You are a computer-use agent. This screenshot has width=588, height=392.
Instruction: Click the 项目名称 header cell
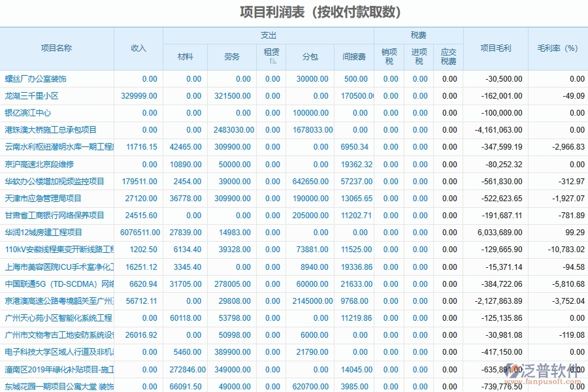(x=57, y=48)
